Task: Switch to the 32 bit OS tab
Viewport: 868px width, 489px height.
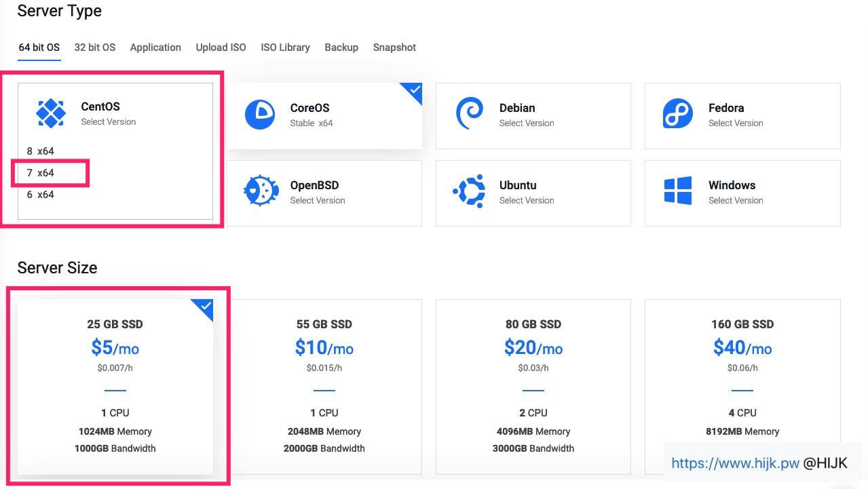Action: click(95, 47)
